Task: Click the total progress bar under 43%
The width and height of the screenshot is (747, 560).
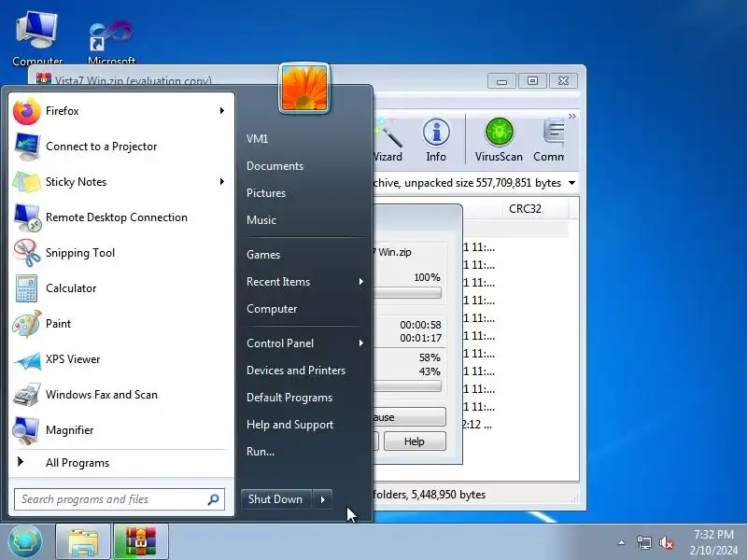Action: pyautogui.click(x=407, y=386)
